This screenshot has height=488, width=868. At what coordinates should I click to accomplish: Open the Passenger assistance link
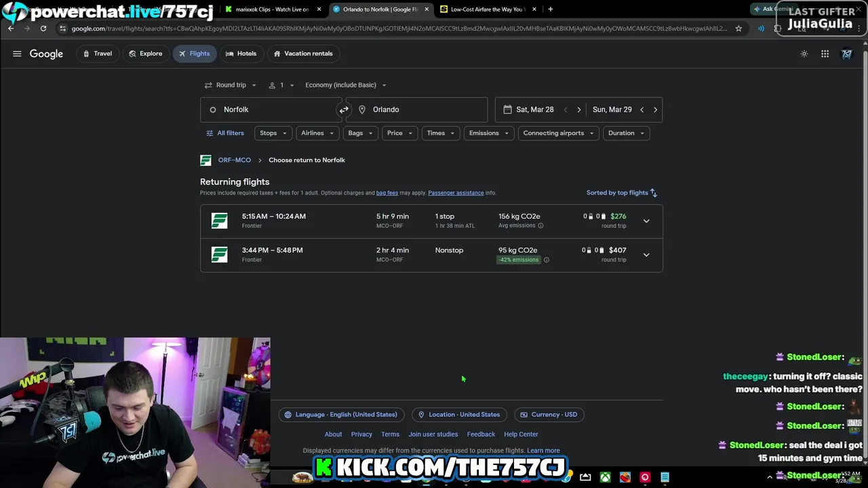point(456,193)
